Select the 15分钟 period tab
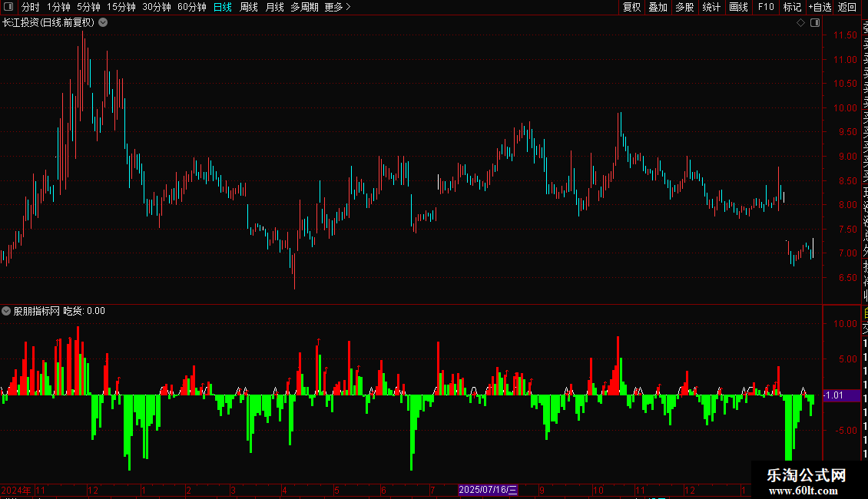 click(x=121, y=7)
